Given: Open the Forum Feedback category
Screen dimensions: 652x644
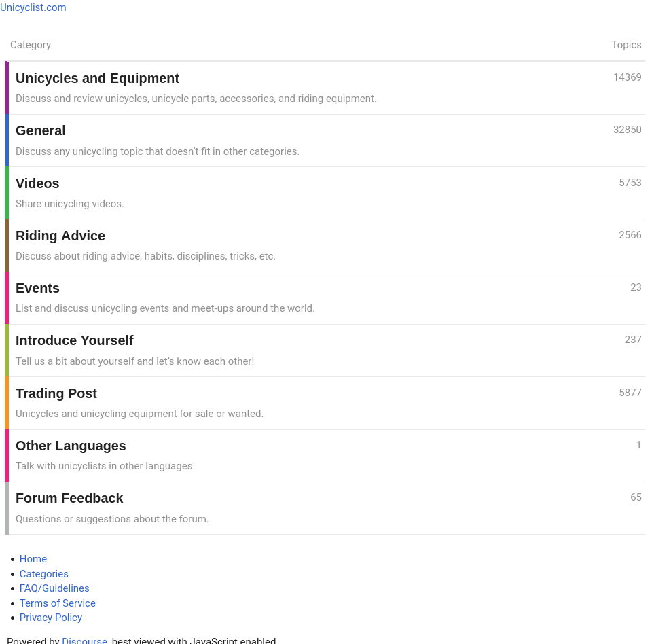Looking at the screenshot, I should (x=69, y=498).
